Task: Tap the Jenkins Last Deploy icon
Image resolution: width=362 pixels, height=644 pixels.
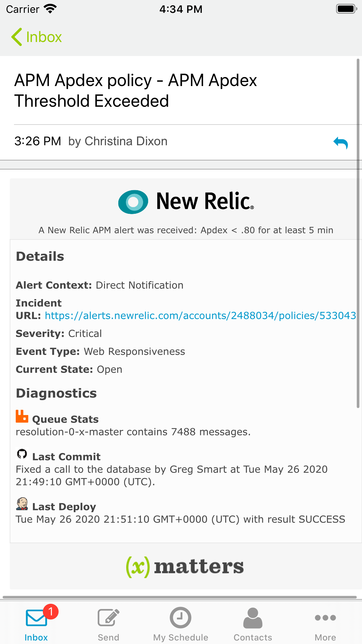Action: [22, 504]
